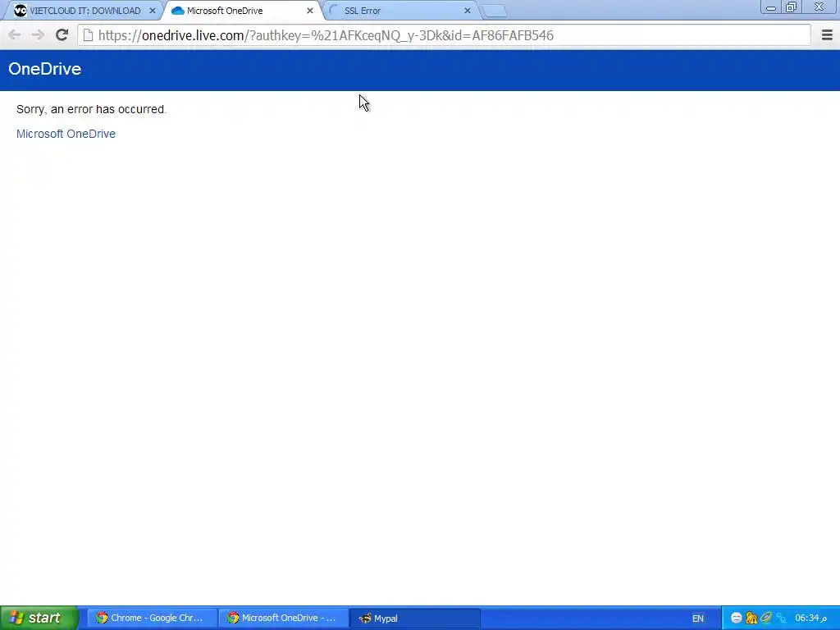The image size is (840, 630).
Task: Click the SSL Error loading spinner
Action: tap(335, 11)
